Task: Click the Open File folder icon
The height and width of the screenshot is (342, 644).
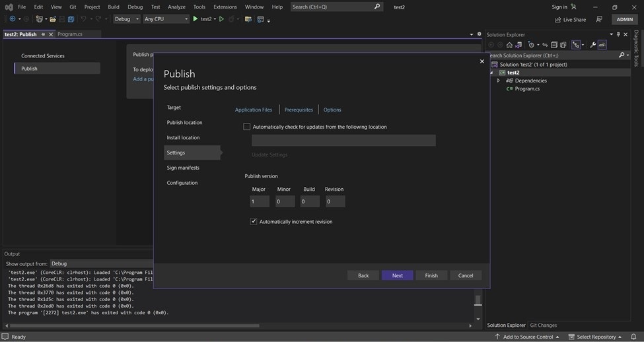Action: point(53,19)
